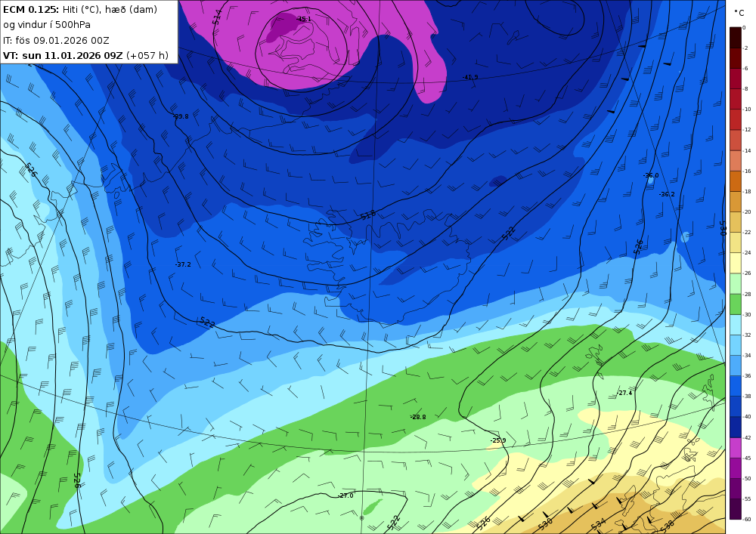Click the -25.9 temperature label
756x534 pixels.
(498, 440)
